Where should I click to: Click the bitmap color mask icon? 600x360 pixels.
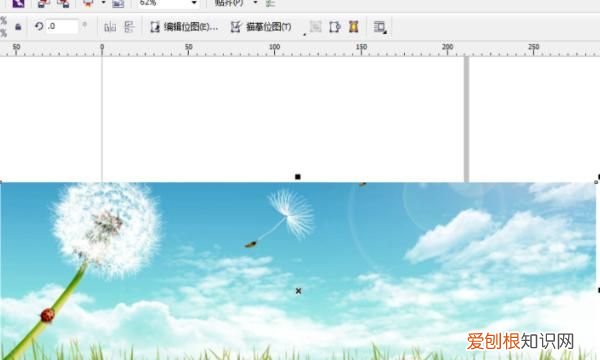[x=316, y=27]
